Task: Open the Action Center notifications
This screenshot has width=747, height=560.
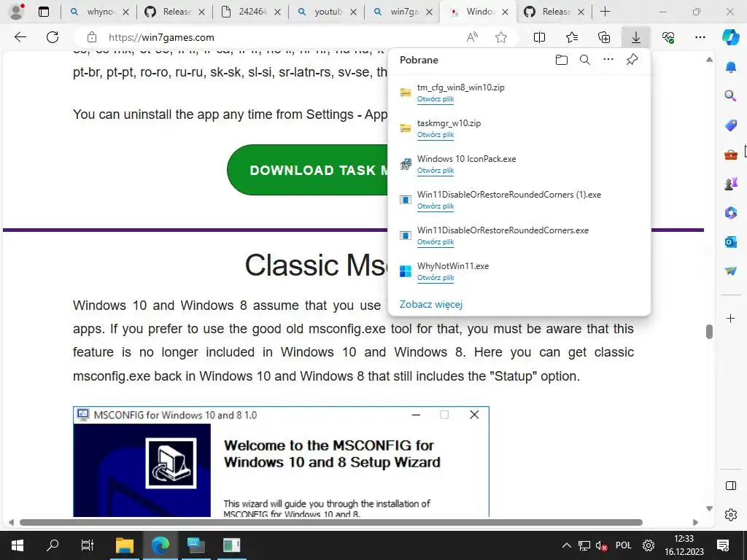Action: pos(723,545)
